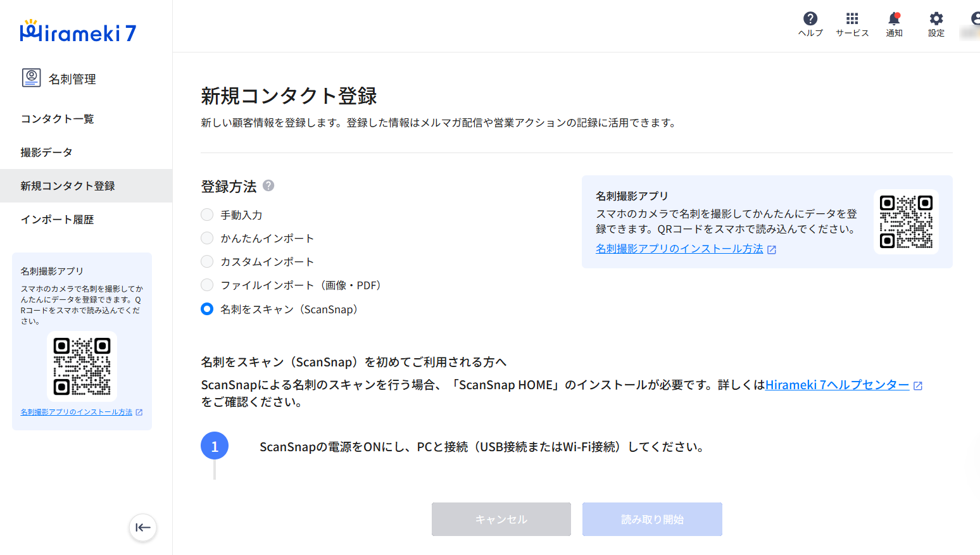Click the user account avatar icon
Viewport: 980px width, 555px height.
(x=975, y=19)
